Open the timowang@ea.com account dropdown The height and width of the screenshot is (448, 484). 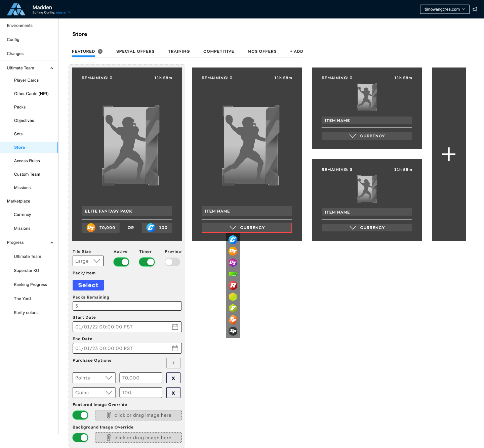click(444, 9)
